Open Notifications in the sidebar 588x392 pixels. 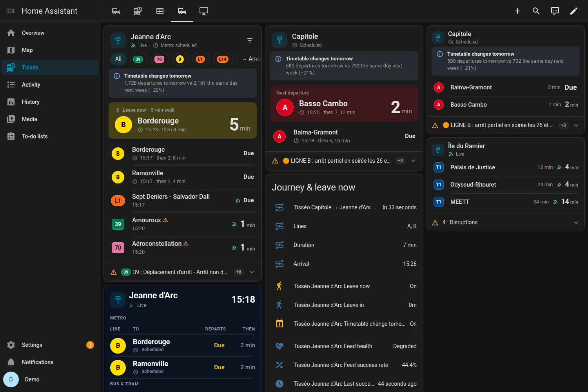click(50, 362)
